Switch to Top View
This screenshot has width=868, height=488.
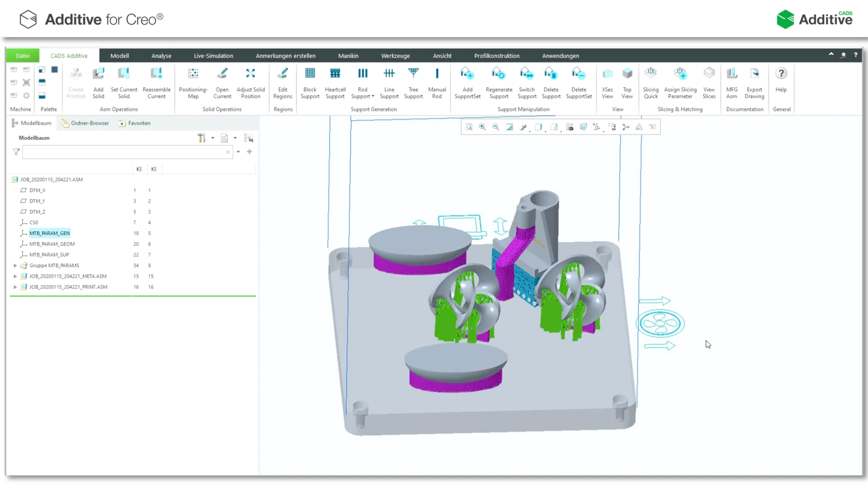[627, 83]
